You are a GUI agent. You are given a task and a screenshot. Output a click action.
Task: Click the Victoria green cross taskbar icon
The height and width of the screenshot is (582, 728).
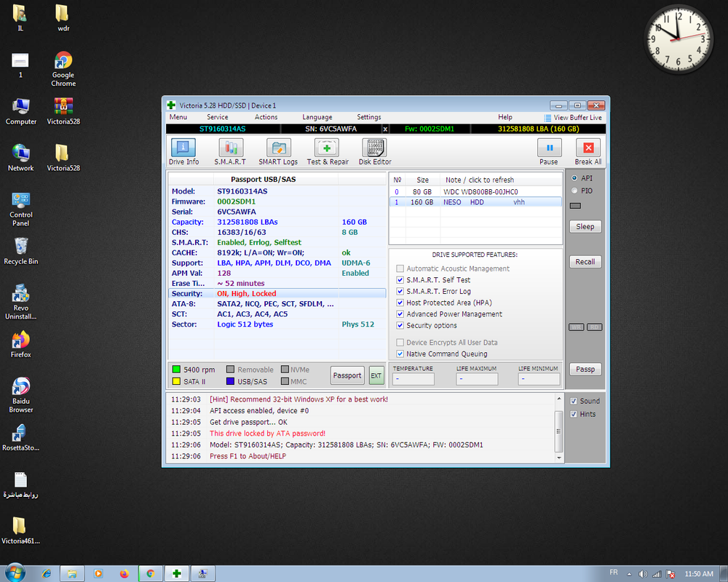176,574
